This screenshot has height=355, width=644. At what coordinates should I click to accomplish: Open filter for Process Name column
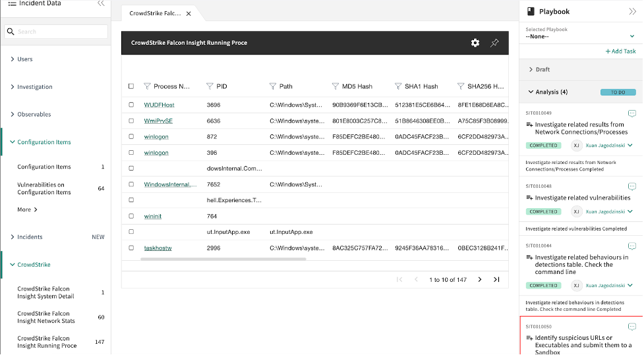pos(147,86)
